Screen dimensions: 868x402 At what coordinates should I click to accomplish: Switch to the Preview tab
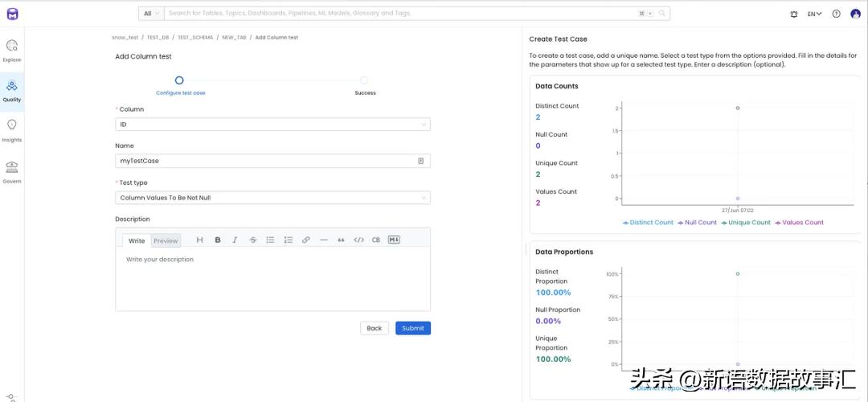click(x=166, y=240)
